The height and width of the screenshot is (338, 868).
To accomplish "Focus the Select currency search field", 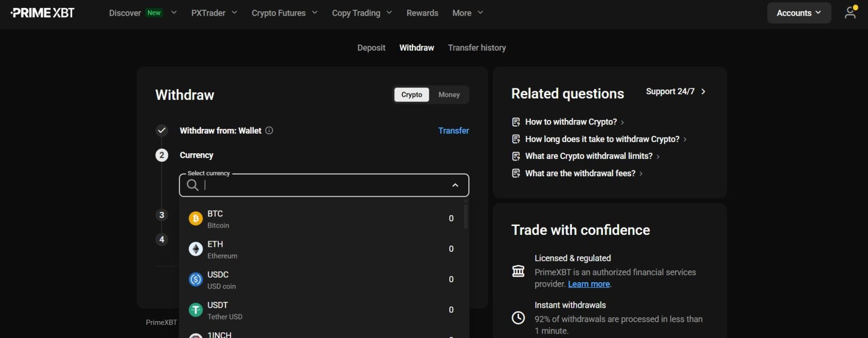I will (x=324, y=185).
